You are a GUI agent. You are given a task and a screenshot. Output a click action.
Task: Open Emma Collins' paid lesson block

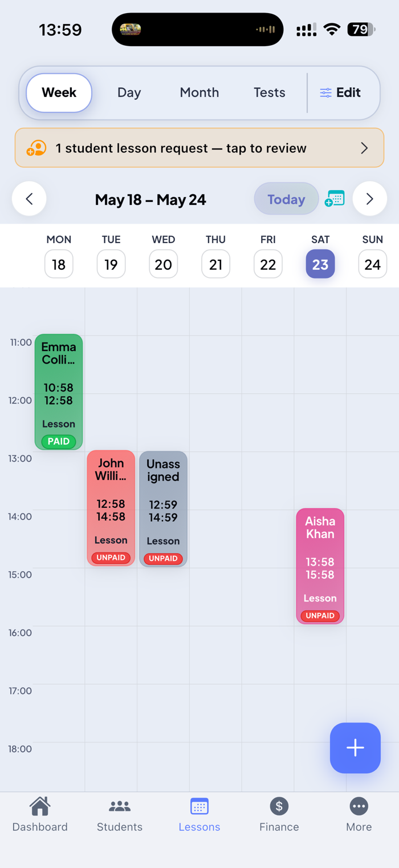pos(59,392)
